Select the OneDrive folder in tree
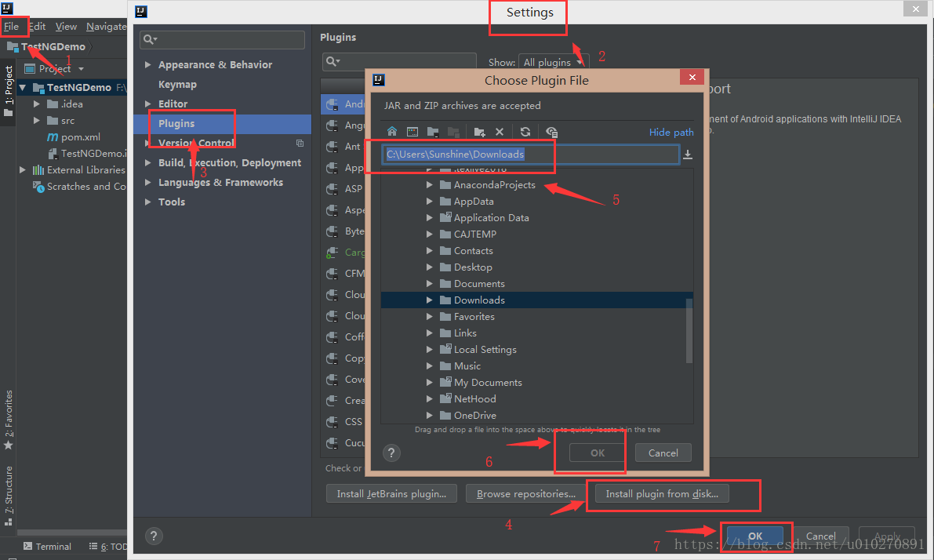The height and width of the screenshot is (560, 934). point(474,415)
